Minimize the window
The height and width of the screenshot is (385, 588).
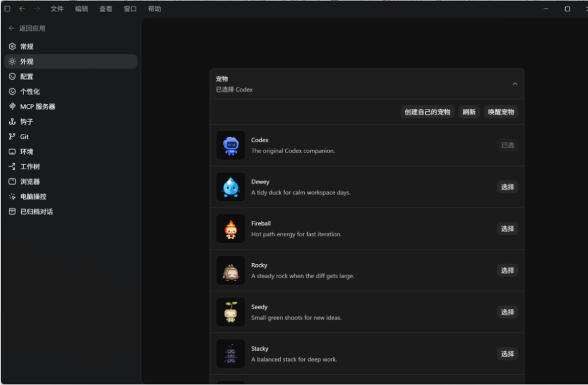[546, 9]
